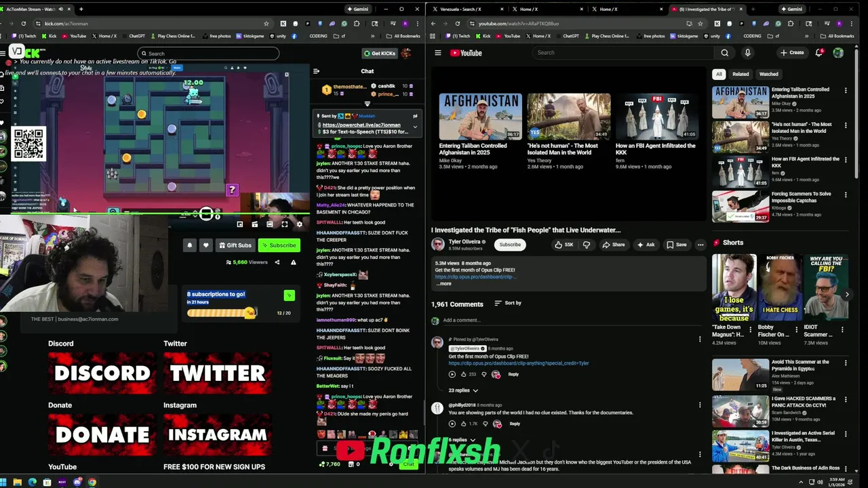The width and height of the screenshot is (868, 488).
Task: Open Chrome from Windows taskbar
Action: point(92,482)
